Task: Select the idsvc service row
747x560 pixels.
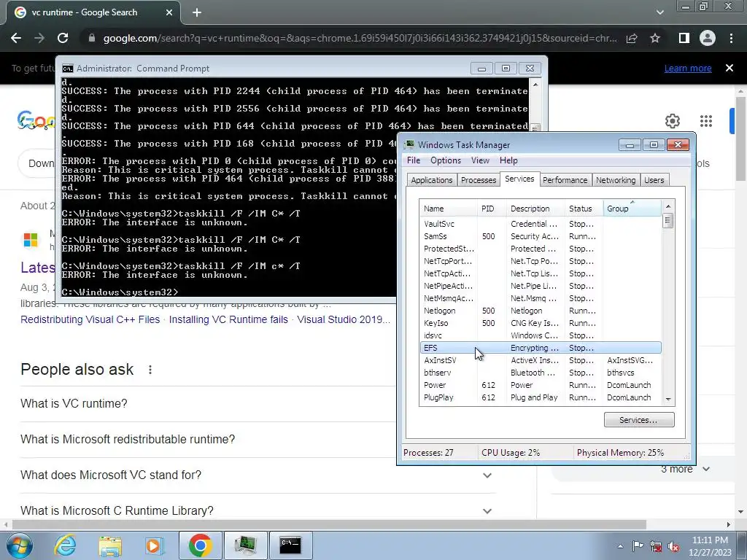Action: (x=541, y=335)
